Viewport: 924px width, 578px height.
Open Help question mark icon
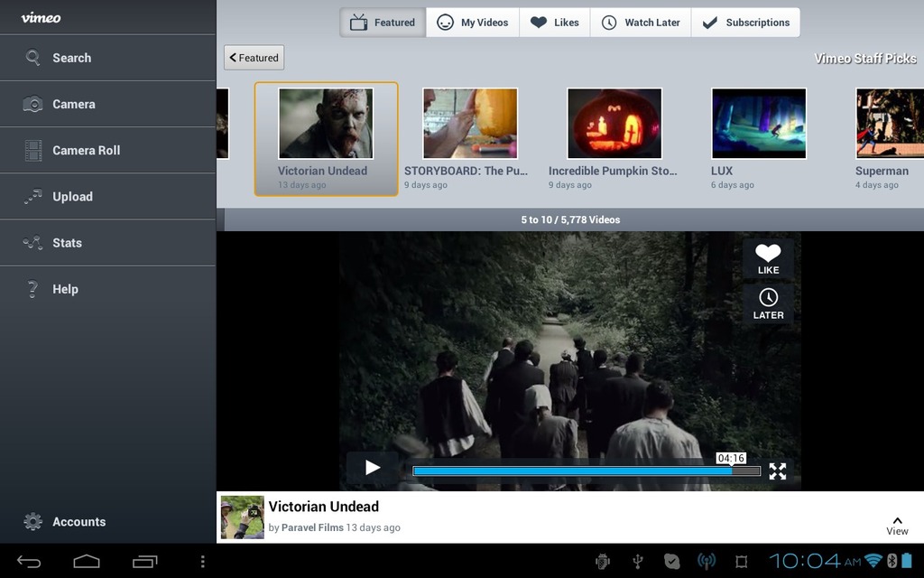click(32, 289)
